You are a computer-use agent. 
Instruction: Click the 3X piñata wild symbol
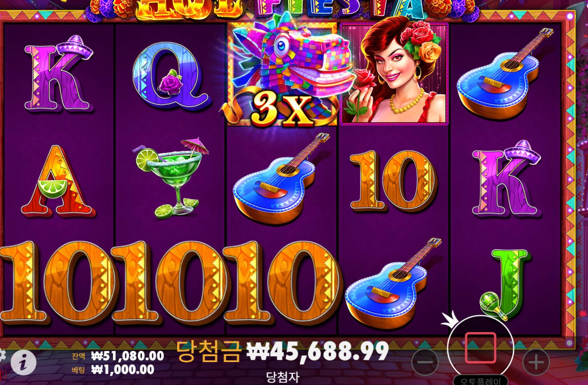(x=283, y=74)
